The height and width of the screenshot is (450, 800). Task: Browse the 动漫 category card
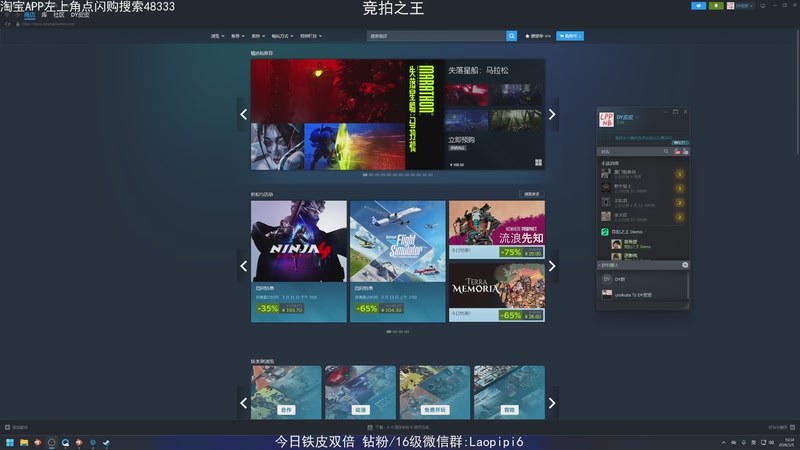click(360, 392)
